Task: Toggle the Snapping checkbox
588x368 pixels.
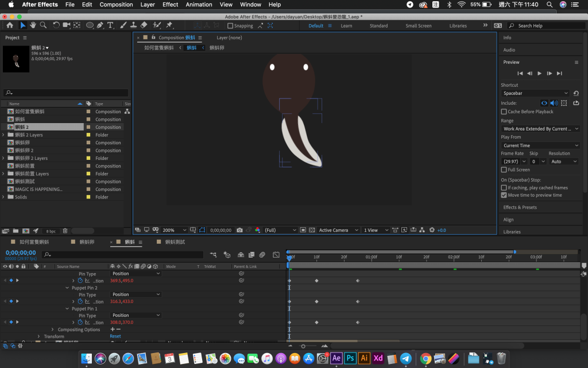Action: pyautogui.click(x=230, y=26)
